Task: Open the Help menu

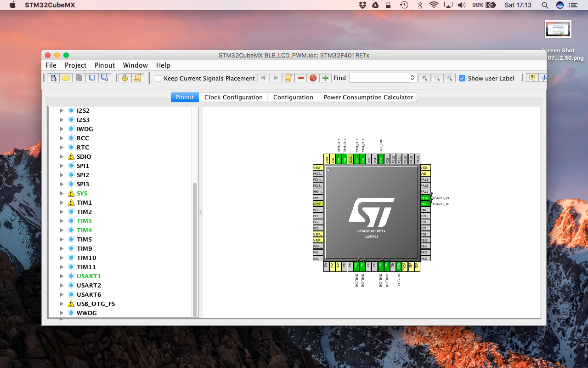Action: click(x=163, y=65)
